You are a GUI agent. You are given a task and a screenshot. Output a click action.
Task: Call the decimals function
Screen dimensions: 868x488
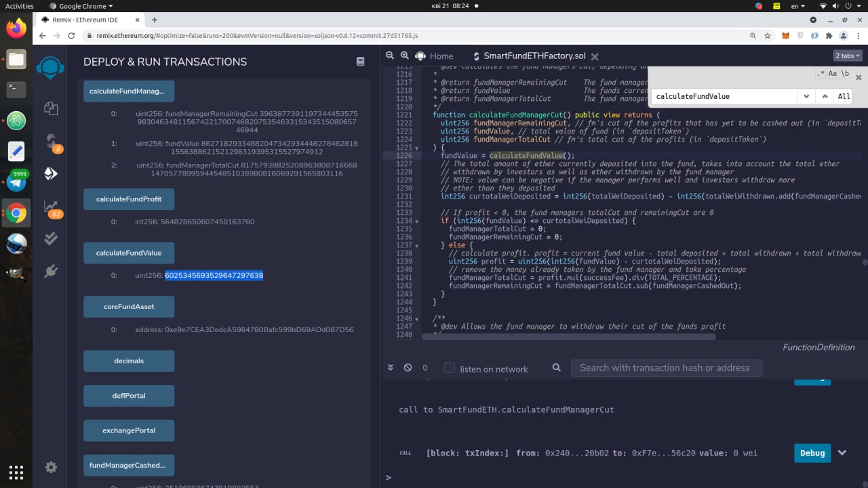(129, 361)
